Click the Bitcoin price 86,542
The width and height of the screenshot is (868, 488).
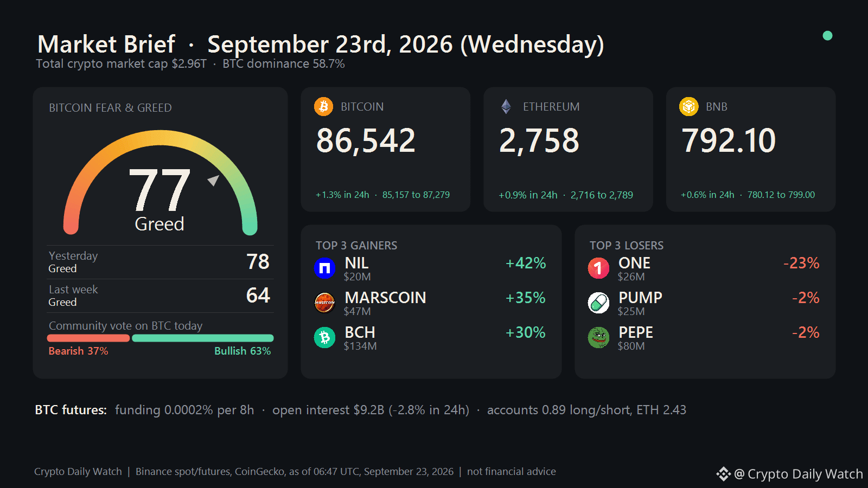(x=366, y=140)
